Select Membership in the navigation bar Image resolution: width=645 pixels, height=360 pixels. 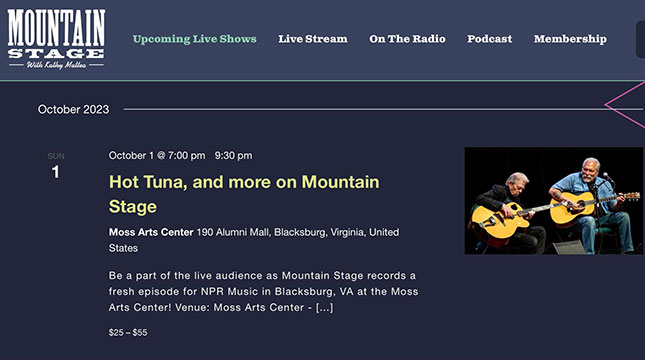click(570, 39)
